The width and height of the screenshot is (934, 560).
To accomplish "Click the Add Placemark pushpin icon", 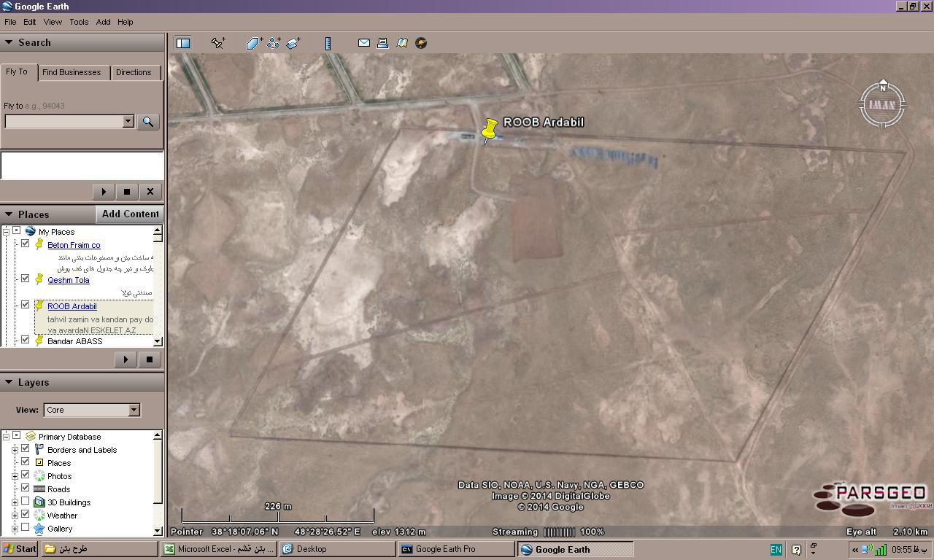I will click(217, 43).
